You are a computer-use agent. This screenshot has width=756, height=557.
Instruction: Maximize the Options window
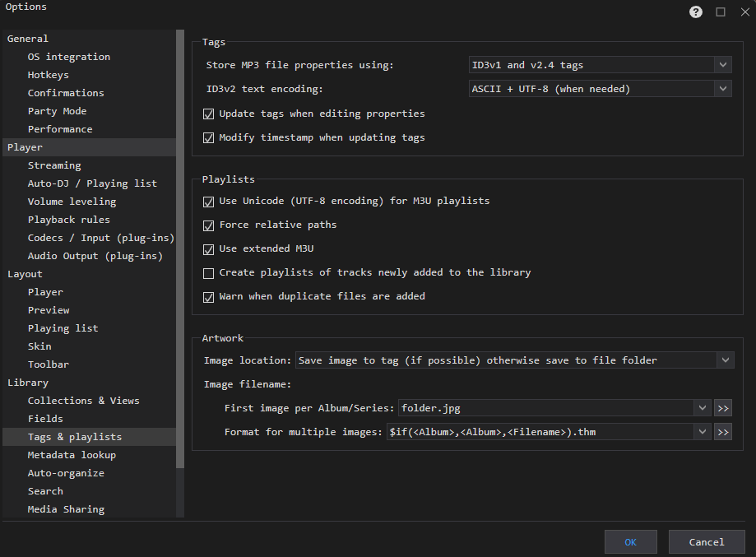[721, 12]
